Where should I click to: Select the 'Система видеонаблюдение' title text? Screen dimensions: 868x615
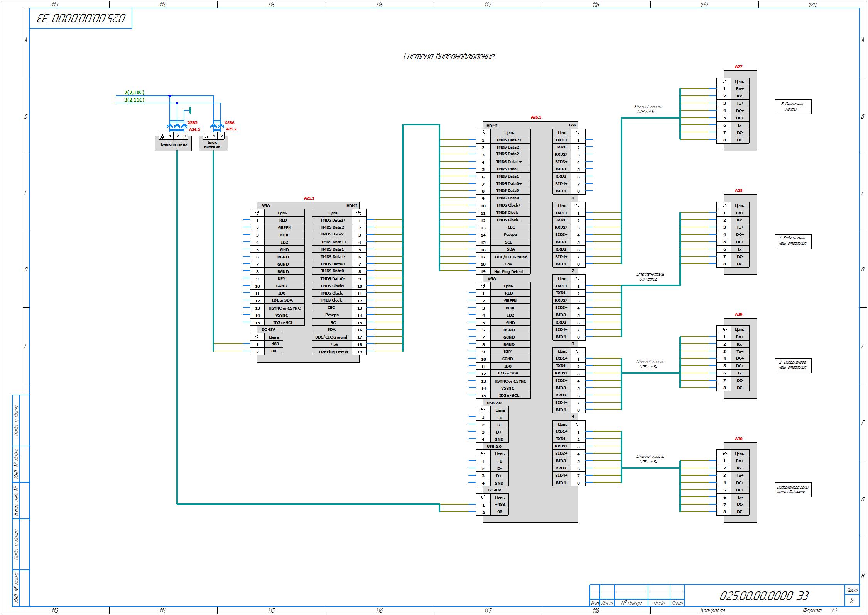point(449,56)
